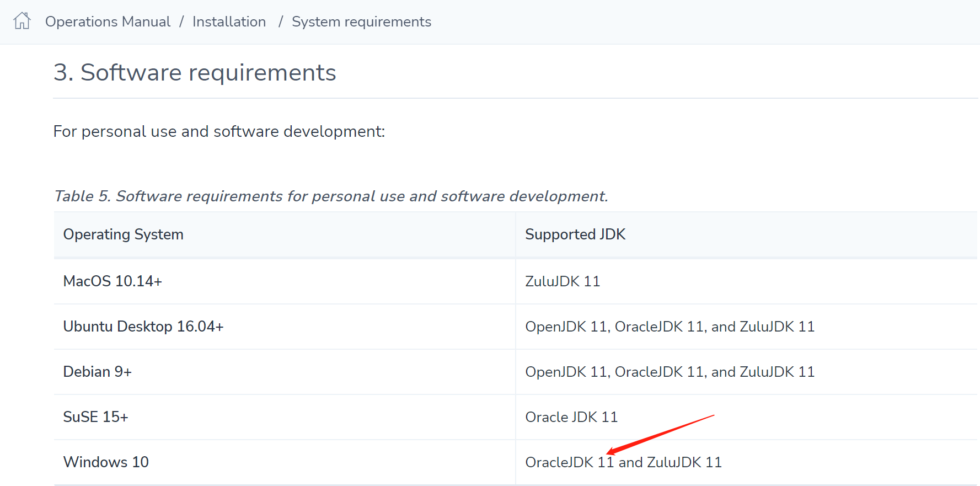The width and height of the screenshot is (980, 486).
Task: Select the Ubuntu Desktop 16.04+ cell
Action: tap(143, 327)
